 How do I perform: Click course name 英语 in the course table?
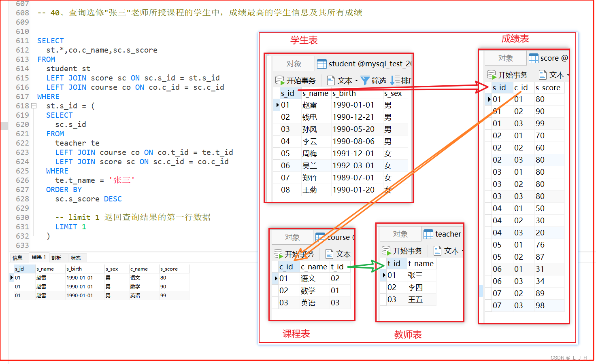click(308, 303)
